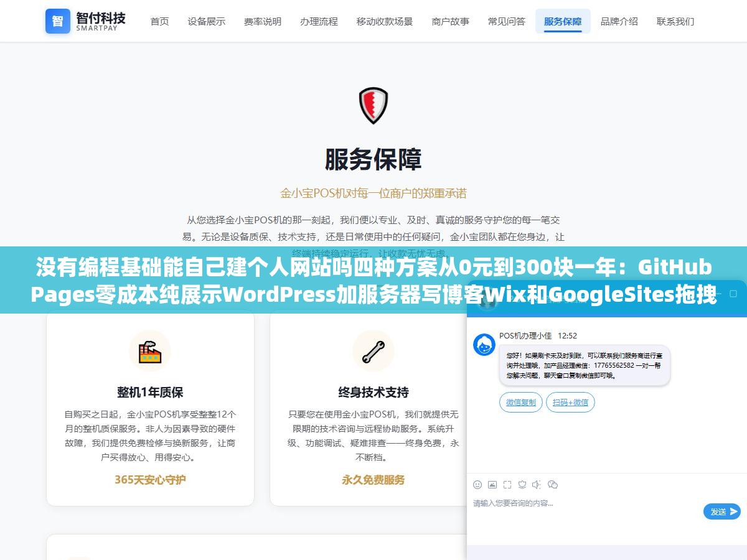Viewport: 747px width, 560px height.
Task: Navigate to 移动收款场景
Action: (385, 21)
